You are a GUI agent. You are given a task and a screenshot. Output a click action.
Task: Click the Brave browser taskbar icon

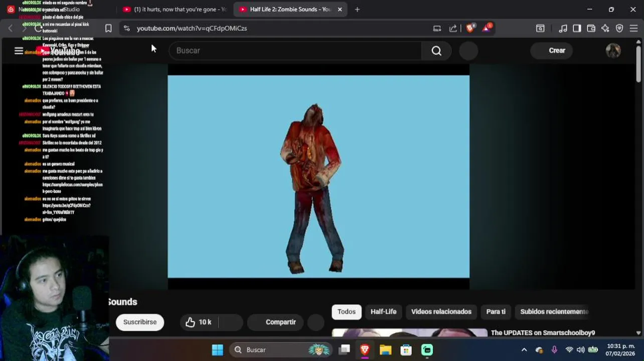pos(365,350)
